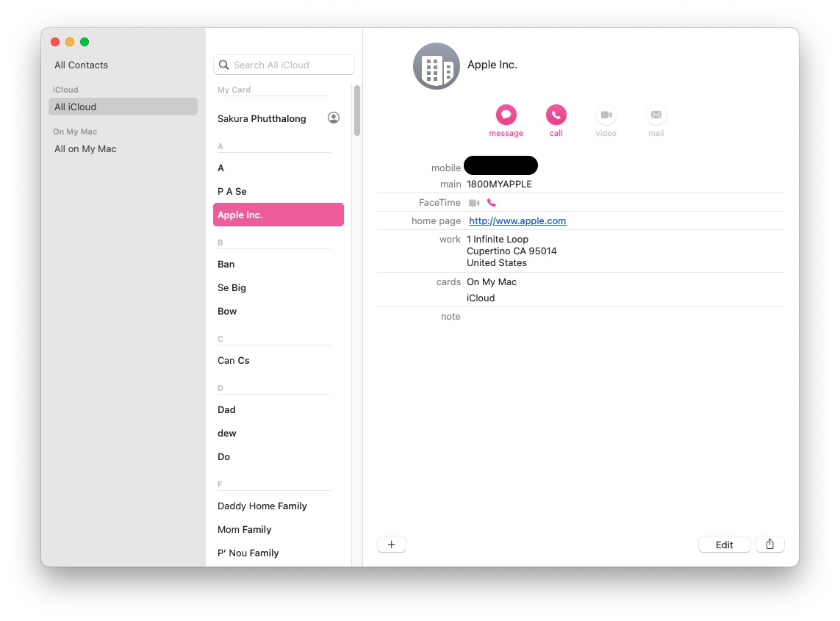Select the Sakura Phutthalong contact
Screen dimensions: 840x621
(x=262, y=118)
